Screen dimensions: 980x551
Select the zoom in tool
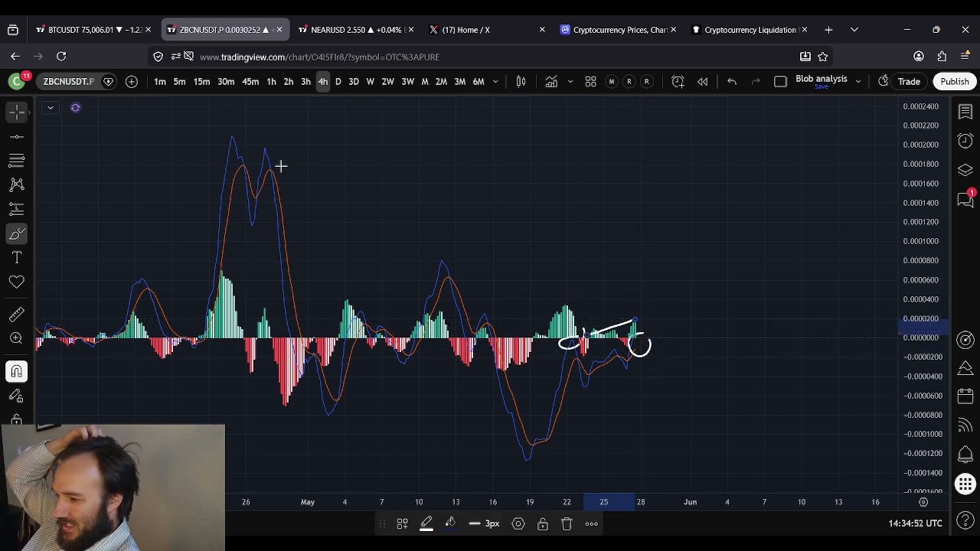point(16,339)
